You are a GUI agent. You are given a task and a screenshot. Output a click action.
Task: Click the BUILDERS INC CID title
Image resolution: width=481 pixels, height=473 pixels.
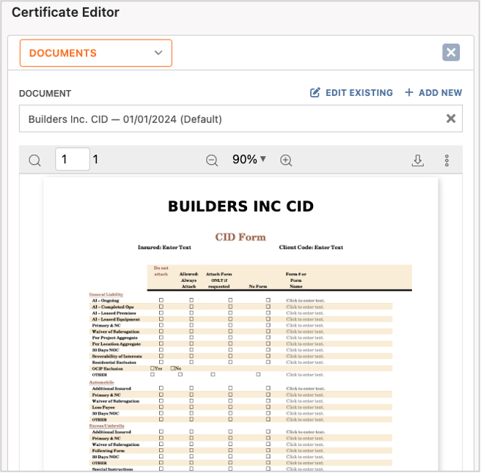point(241,206)
